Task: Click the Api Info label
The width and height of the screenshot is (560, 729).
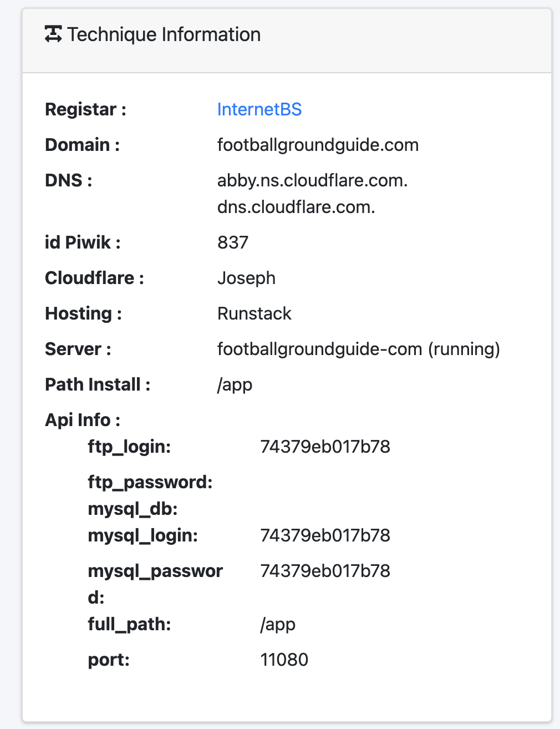Action: tap(83, 420)
